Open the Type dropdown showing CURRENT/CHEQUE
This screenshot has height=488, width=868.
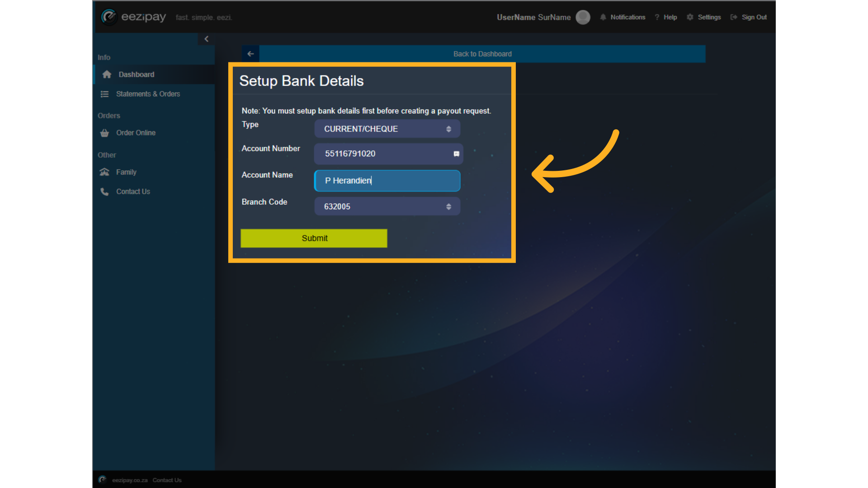(387, 129)
